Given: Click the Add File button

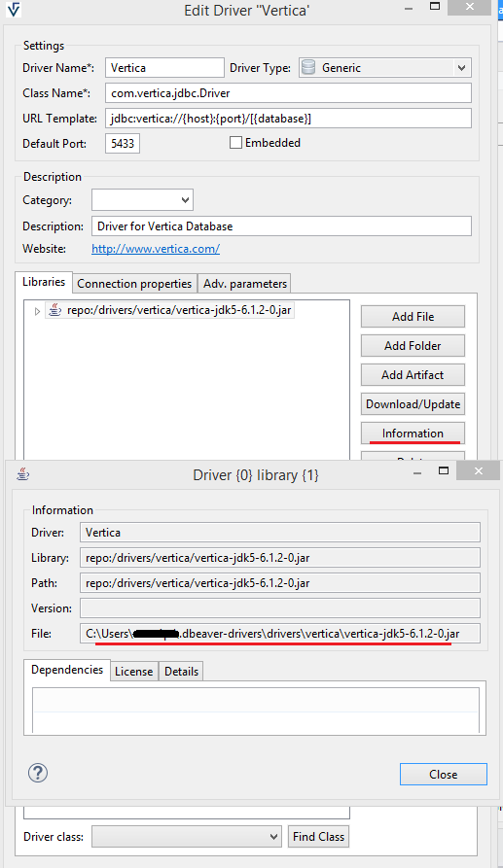Looking at the screenshot, I should coord(413,317).
